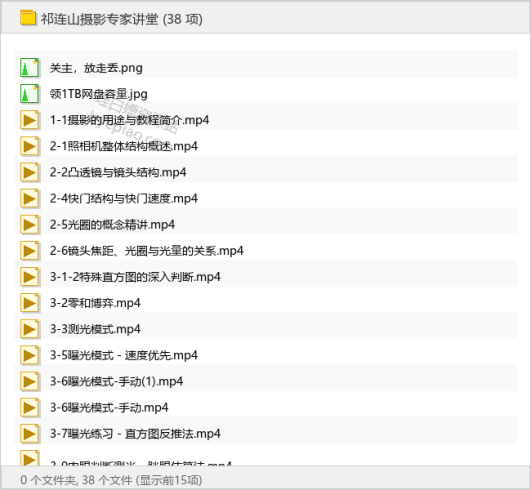Click the video icon for 3-2零和博弈.mp4
The height and width of the screenshot is (490, 531).
click(x=29, y=303)
